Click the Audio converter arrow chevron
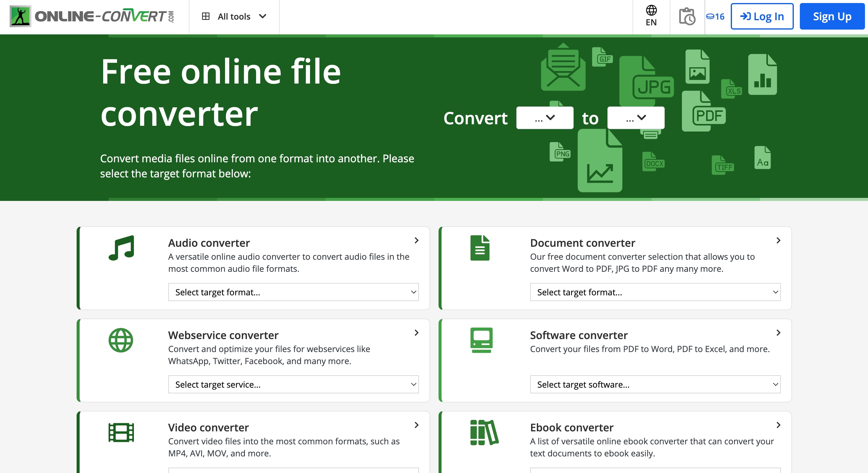868x473 pixels. (x=417, y=240)
